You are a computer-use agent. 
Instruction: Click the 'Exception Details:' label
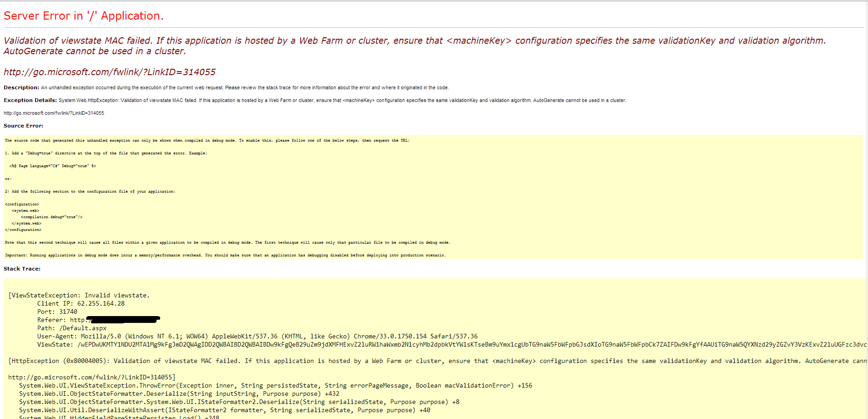click(x=30, y=100)
